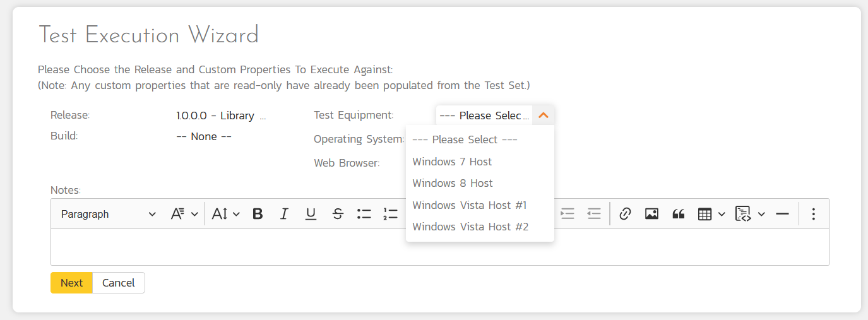The width and height of the screenshot is (868, 320).
Task: Select Windows 7 Host option
Action: (x=452, y=162)
